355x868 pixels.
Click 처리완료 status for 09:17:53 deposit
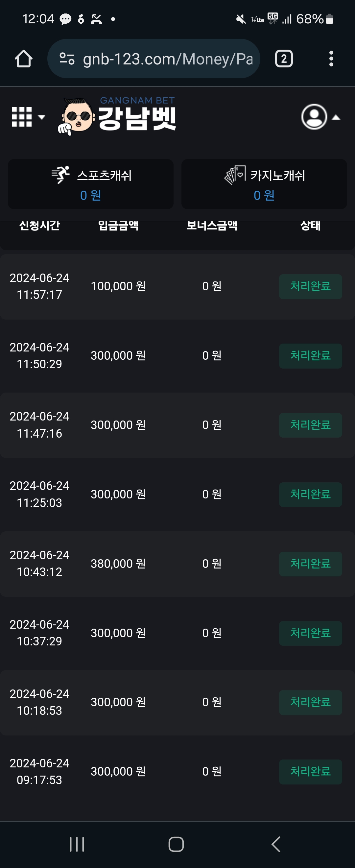310,772
